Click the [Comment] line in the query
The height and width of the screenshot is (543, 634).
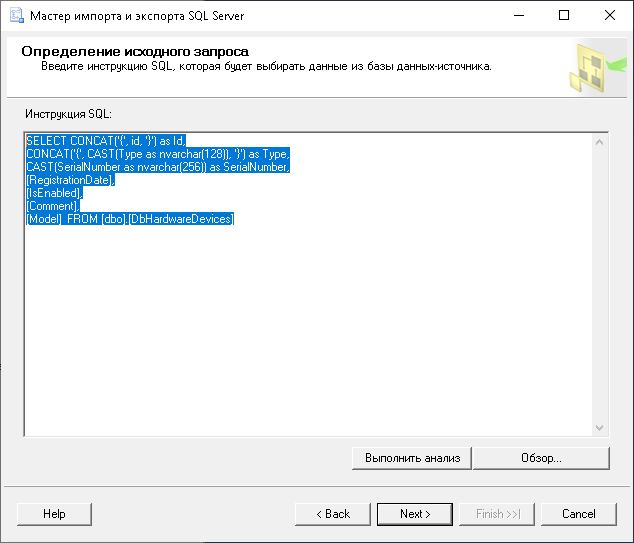pyautogui.click(x=53, y=206)
